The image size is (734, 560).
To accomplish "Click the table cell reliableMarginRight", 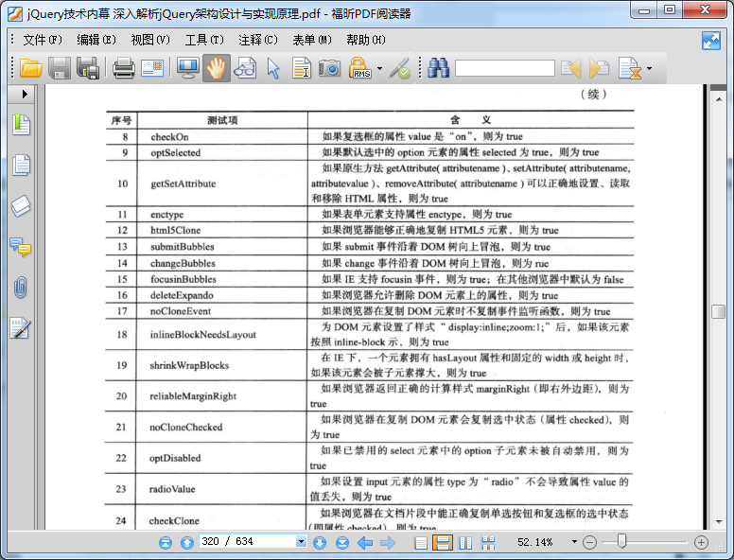I will click(193, 396).
